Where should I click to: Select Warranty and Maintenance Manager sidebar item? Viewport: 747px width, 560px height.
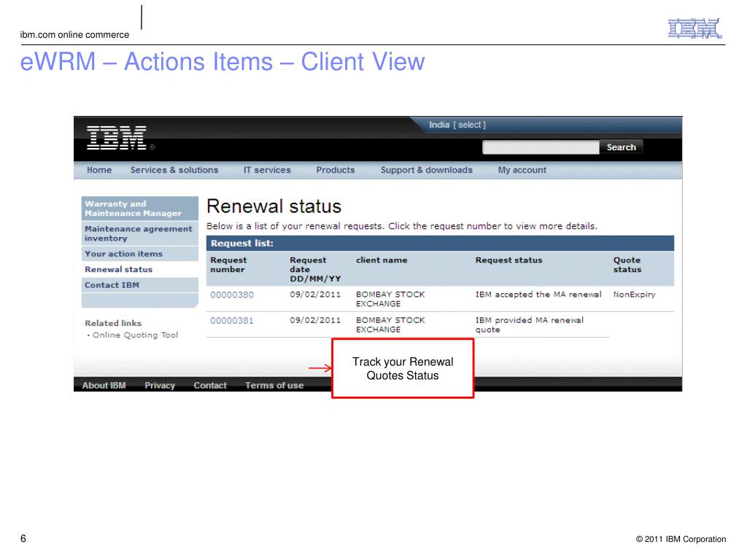(x=139, y=208)
